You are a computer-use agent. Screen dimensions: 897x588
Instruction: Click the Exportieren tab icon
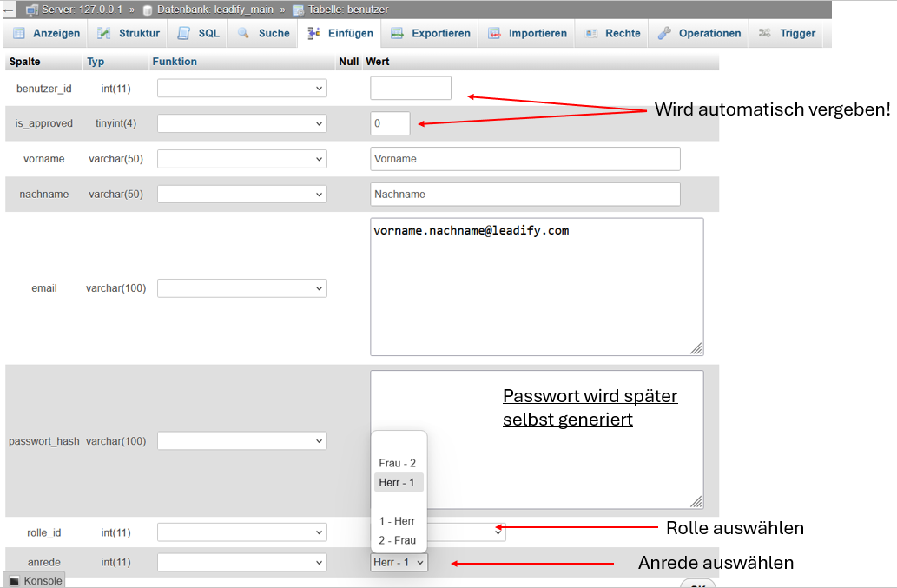[397, 33]
